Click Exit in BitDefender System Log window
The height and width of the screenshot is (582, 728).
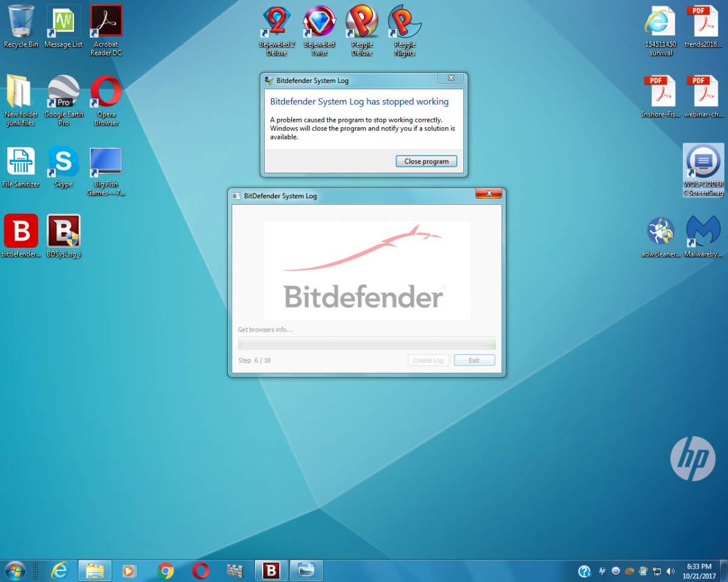[x=474, y=360]
